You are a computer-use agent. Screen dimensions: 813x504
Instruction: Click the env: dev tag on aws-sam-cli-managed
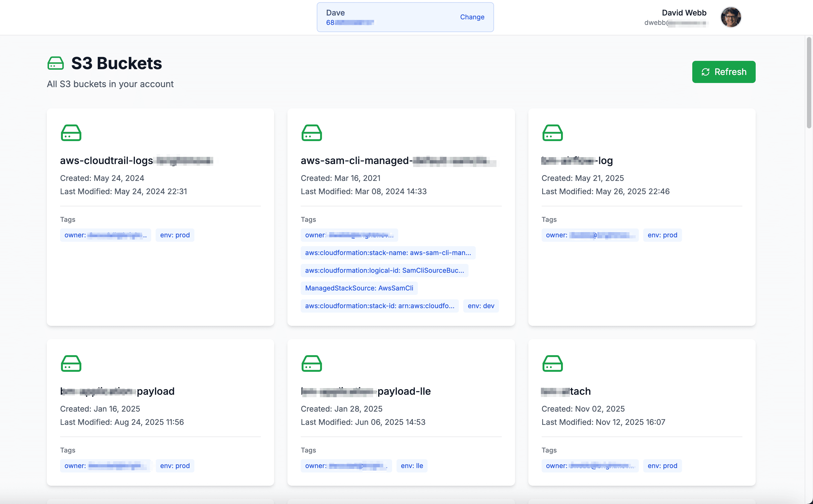click(481, 306)
